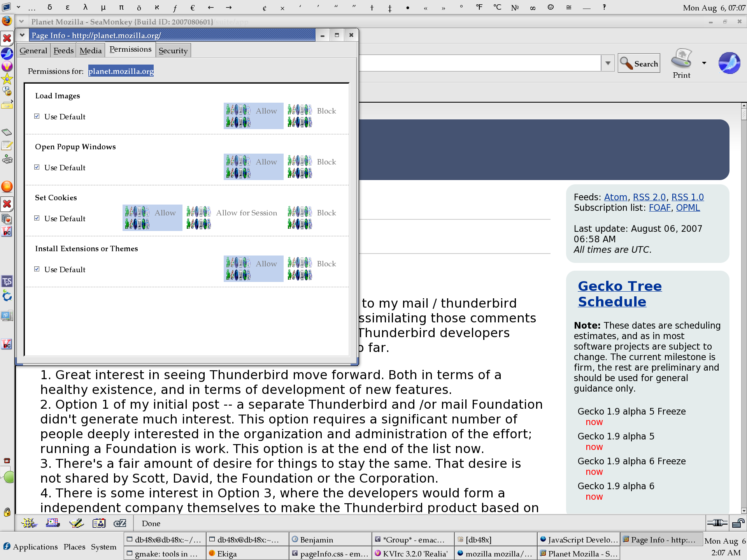Select Allow for Session under Set Cookies
The height and width of the screenshot is (560, 747).
(232, 218)
